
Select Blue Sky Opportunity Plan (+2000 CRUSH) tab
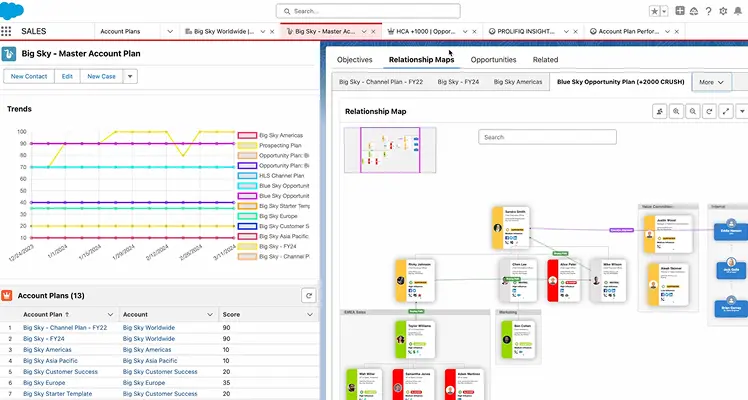620,82
